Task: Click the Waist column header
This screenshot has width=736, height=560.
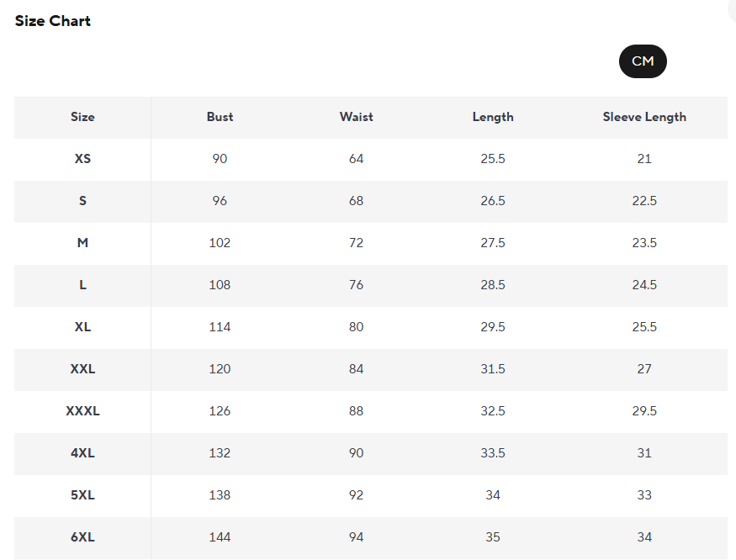Action: [x=356, y=117]
